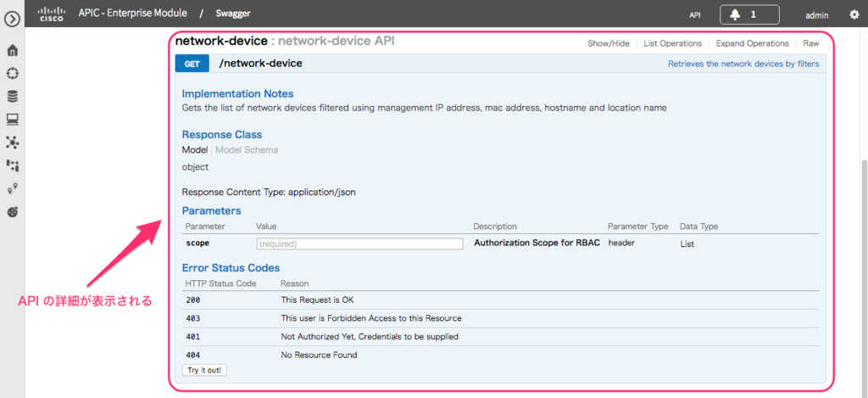
Task: Open the notifications bell button
Action: (749, 15)
